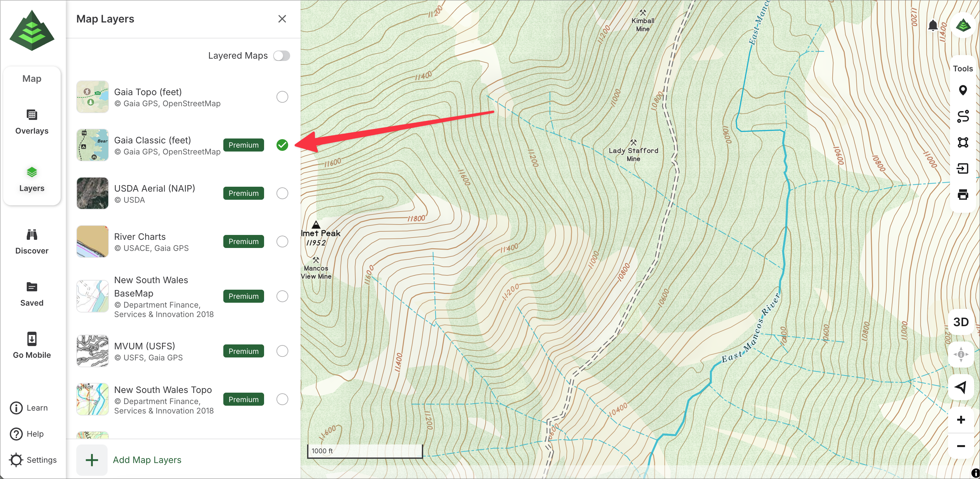This screenshot has height=479, width=980.
Task: Select the USDA Aerial (NAIP) radio button
Action: (282, 193)
